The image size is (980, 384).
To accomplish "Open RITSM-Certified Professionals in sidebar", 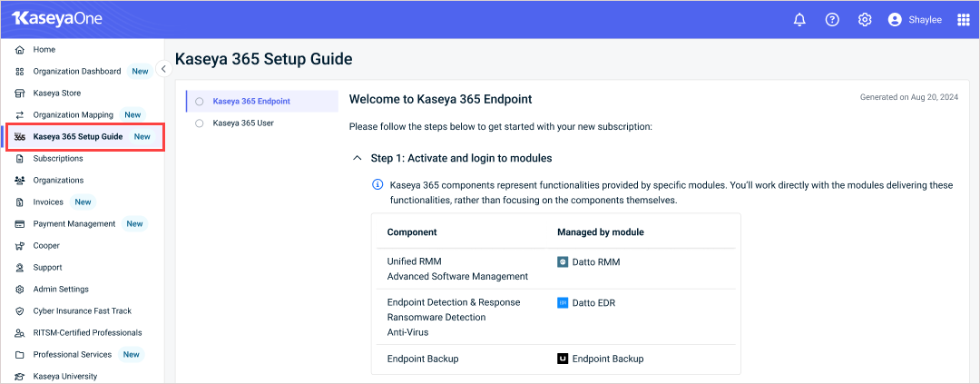I will pyautogui.click(x=85, y=333).
